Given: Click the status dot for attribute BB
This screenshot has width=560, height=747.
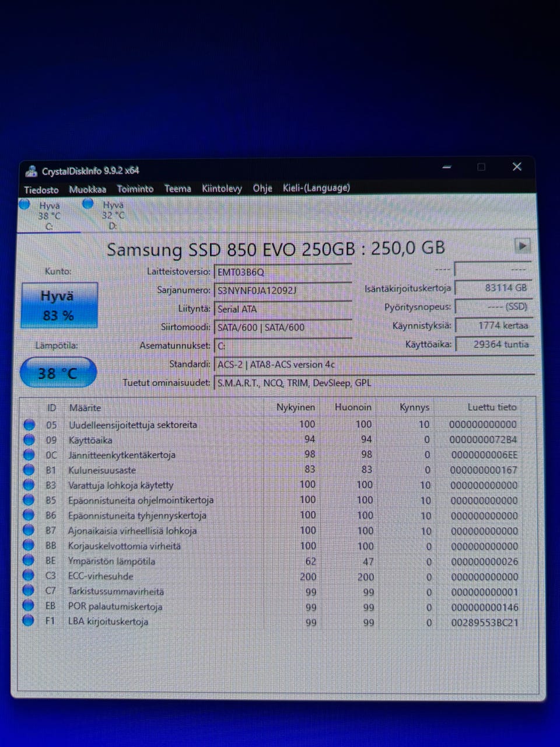Looking at the screenshot, I should 29,546.
